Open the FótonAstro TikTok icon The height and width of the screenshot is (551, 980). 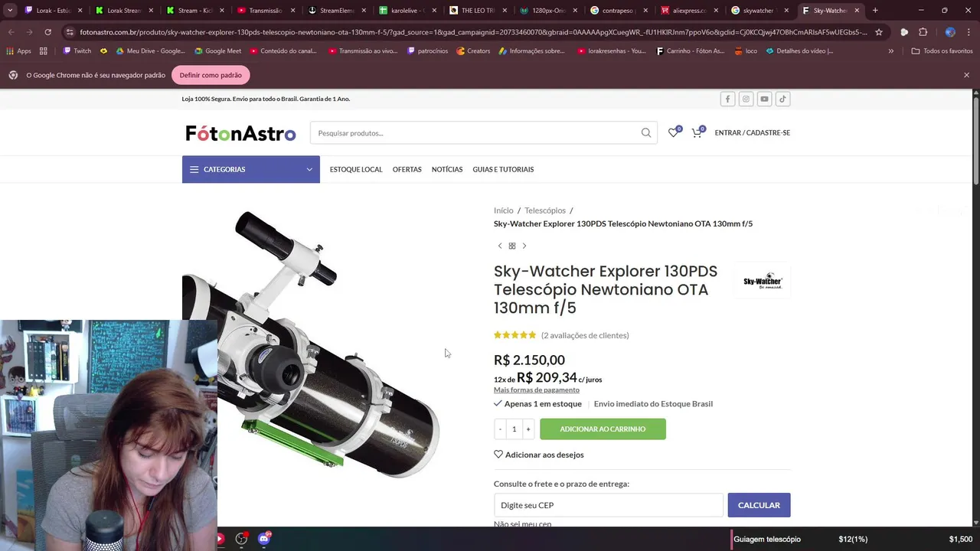782,99
